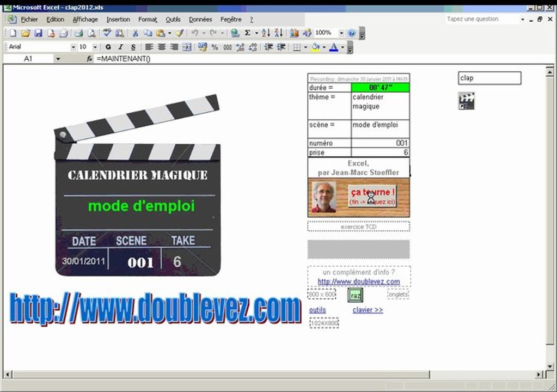Open Excel help question-mark icon
The width and height of the screenshot is (557, 392).
pyautogui.click(x=351, y=33)
